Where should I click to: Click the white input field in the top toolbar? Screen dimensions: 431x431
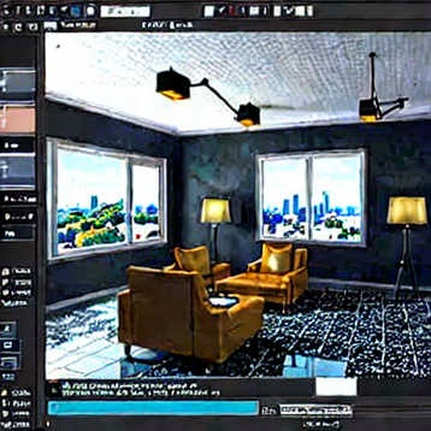click(x=125, y=11)
